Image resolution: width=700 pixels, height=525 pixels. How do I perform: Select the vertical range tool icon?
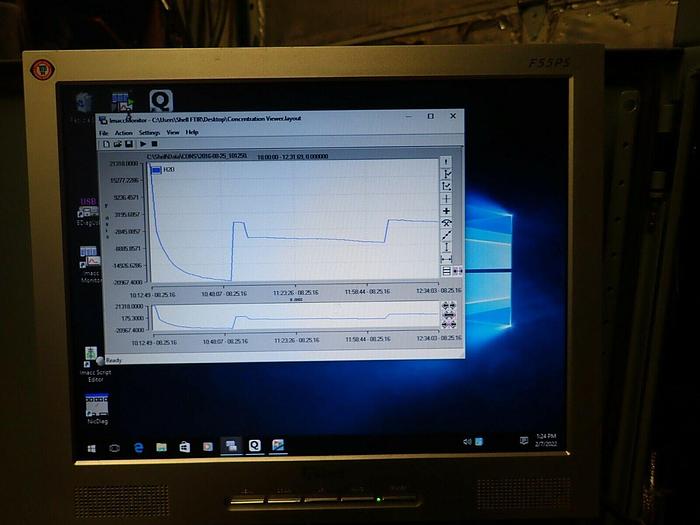tap(446, 247)
